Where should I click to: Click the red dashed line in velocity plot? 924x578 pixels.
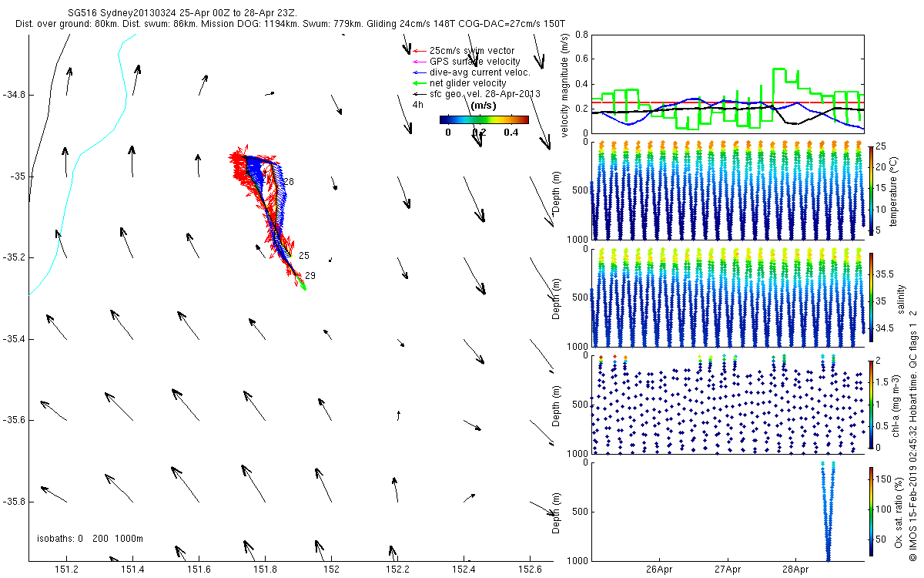coord(728,102)
